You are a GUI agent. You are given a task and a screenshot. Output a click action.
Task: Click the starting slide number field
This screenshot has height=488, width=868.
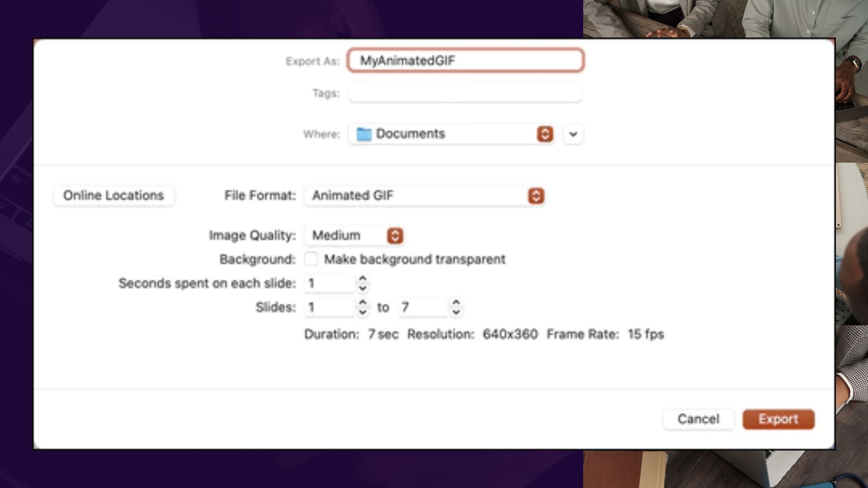pos(330,307)
